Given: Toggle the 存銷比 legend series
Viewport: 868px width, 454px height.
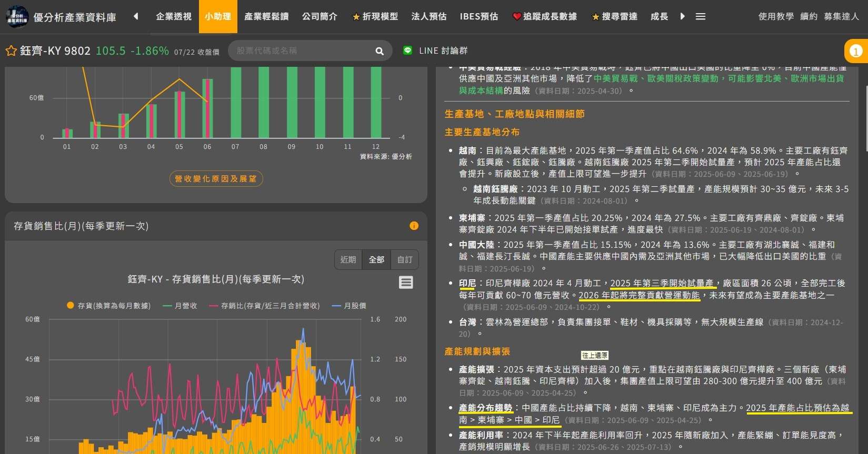Looking at the screenshot, I should pos(264,306).
